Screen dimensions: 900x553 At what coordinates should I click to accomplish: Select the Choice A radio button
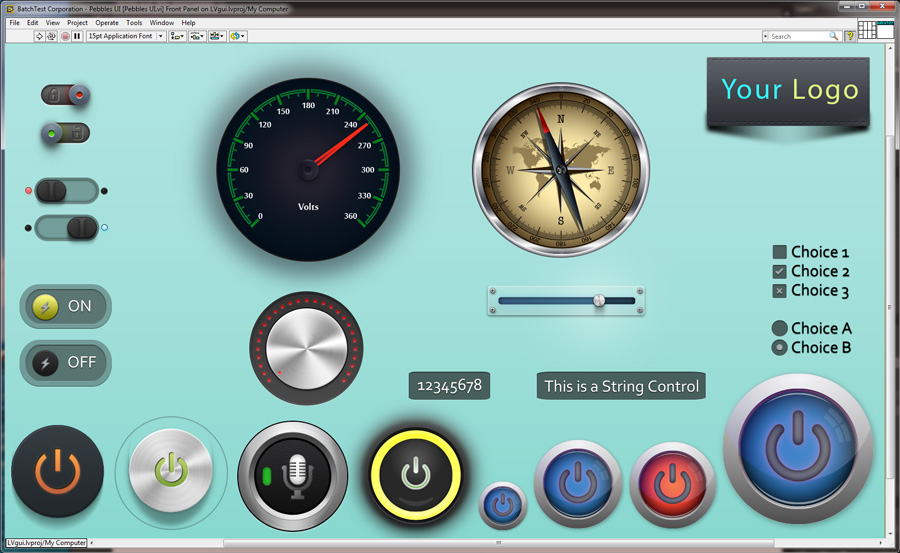pos(779,328)
